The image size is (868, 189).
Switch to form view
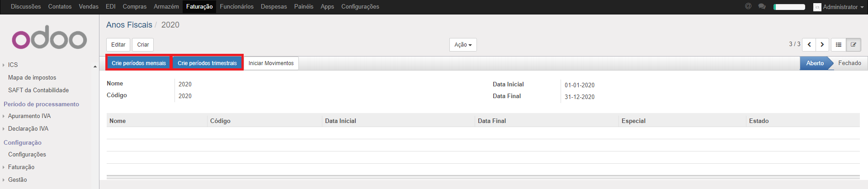pyautogui.click(x=854, y=45)
